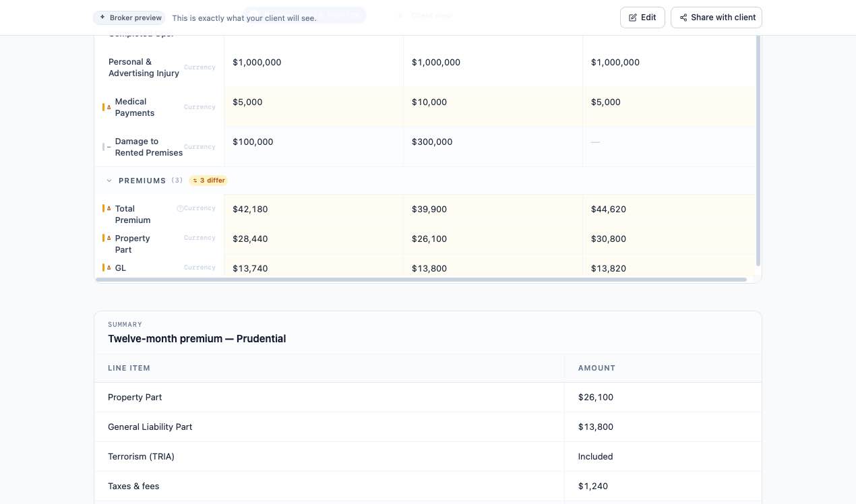Click the $10,000 Medical Payments value
This screenshot has width=856, height=504.
(x=429, y=102)
